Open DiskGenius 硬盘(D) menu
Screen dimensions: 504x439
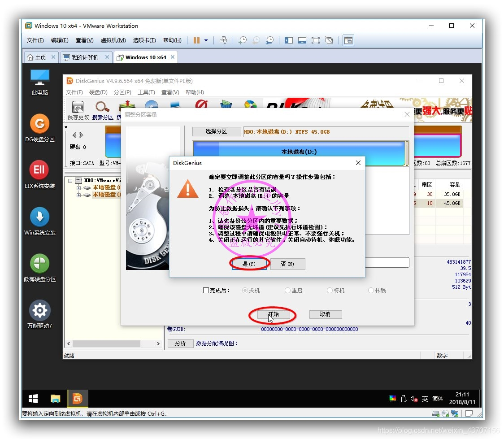tap(98, 92)
